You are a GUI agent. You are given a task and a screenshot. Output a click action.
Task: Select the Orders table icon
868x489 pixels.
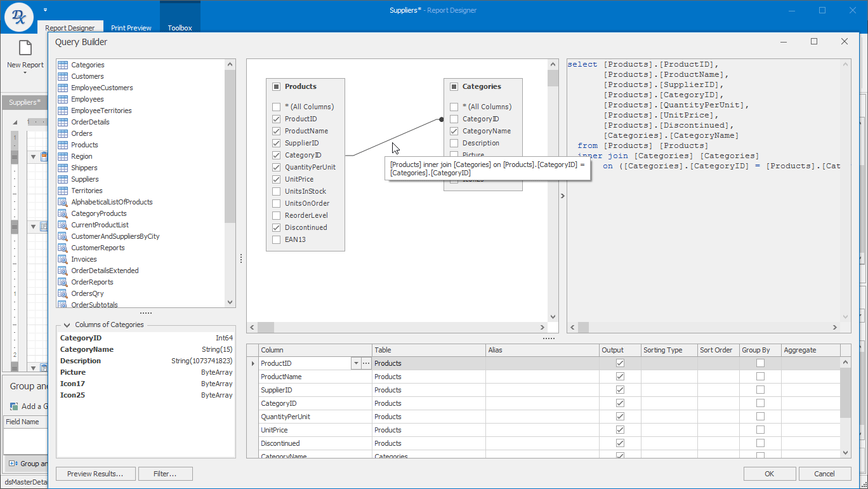(63, 133)
